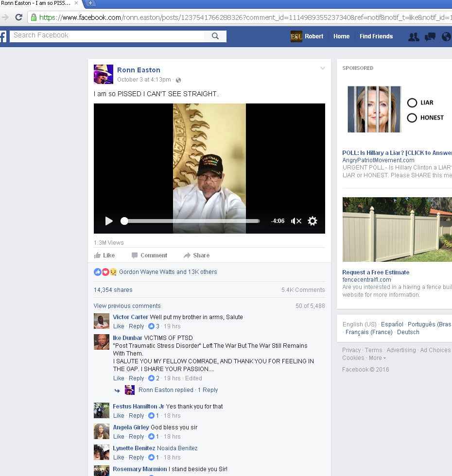Viewport: 452px width, 476px height.
Task: Reload page using browser refresh icon
Action: tap(19, 17)
